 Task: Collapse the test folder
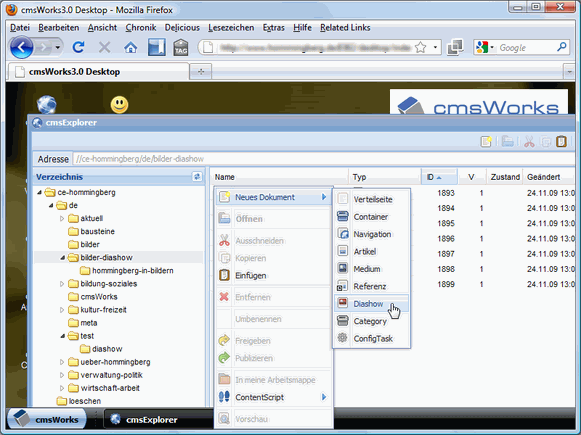point(63,336)
